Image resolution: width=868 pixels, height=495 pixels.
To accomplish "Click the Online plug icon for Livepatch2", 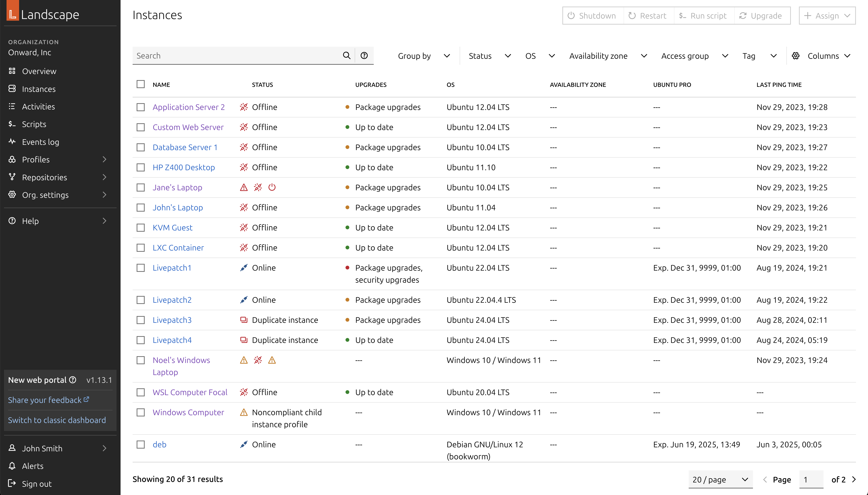I will tap(244, 300).
